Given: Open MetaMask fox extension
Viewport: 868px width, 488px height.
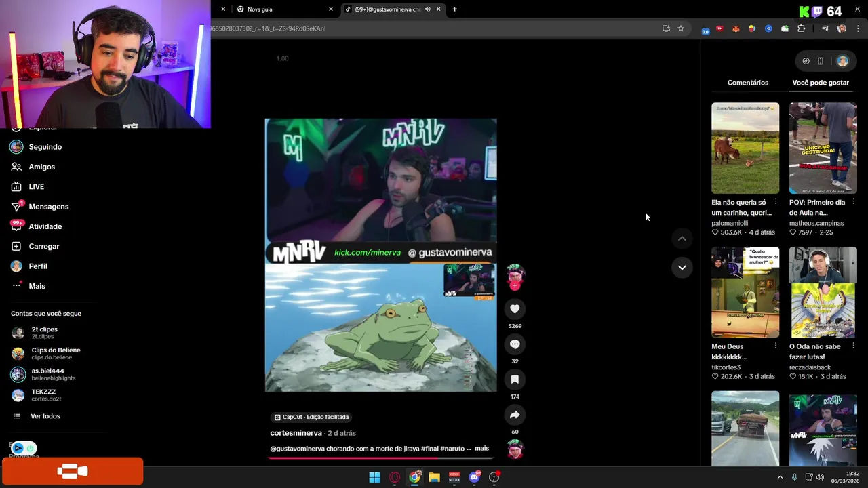Looking at the screenshot, I should 736,28.
